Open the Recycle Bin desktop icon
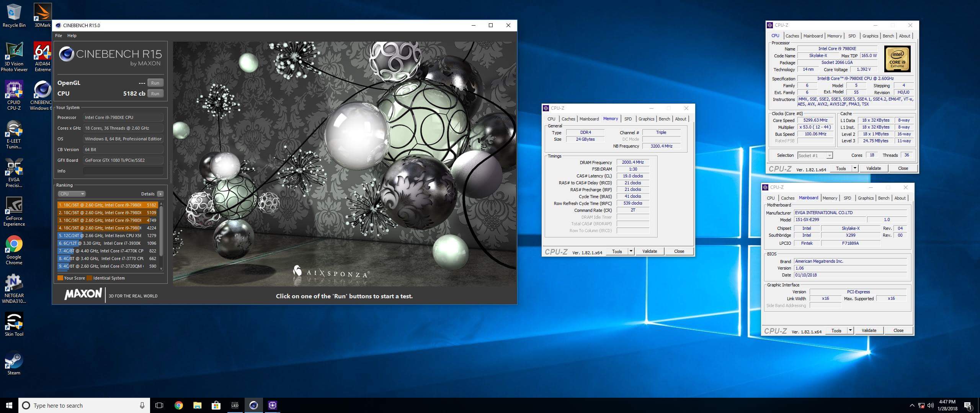The width and height of the screenshot is (980, 413). [x=14, y=15]
